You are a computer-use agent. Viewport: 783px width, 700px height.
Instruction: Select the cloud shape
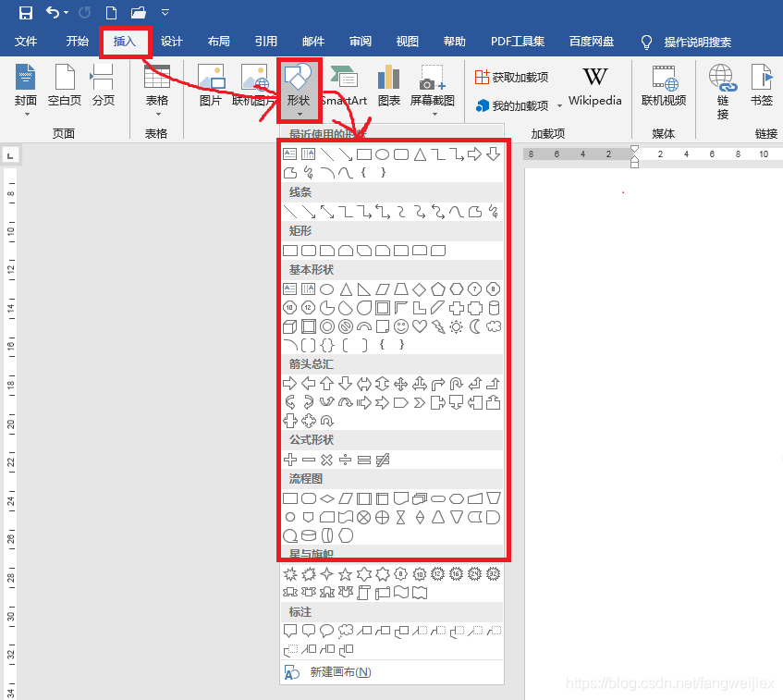494,326
